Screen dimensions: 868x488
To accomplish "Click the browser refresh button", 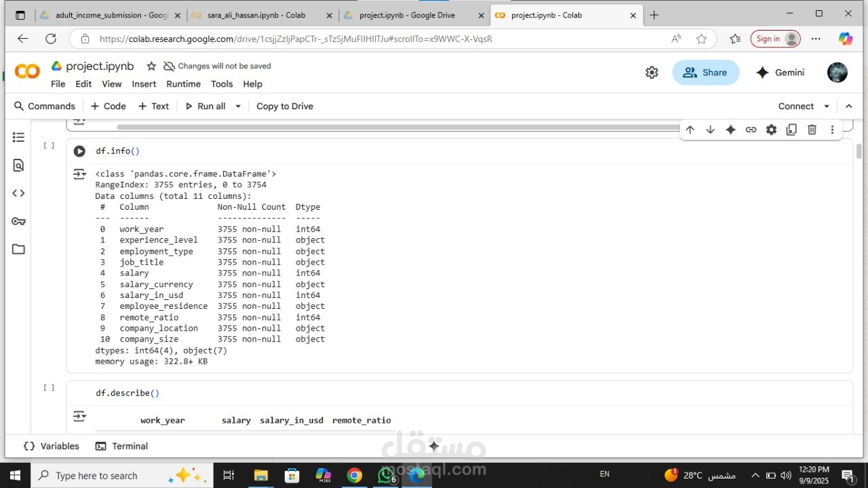I will pos(51,39).
